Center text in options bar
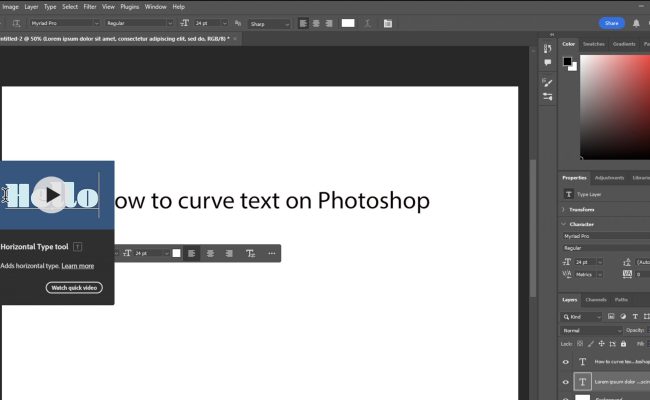Image resolution: width=650 pixels, height=400 pixels. point(316,23)
